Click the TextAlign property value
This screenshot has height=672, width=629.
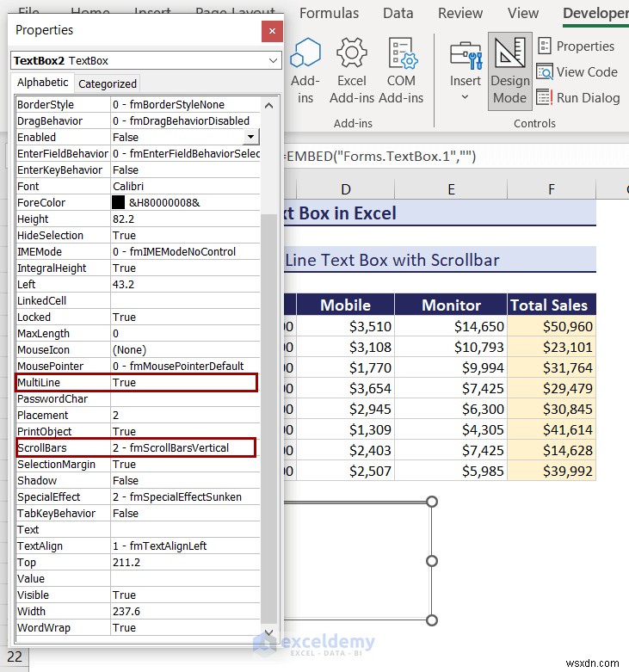tap(185, 546)
